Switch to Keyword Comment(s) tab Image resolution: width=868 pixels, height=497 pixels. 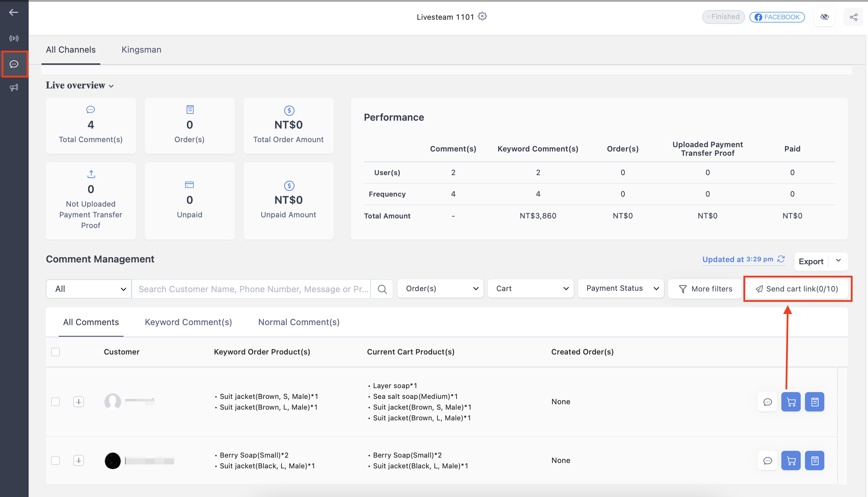(x=188, y=322)
